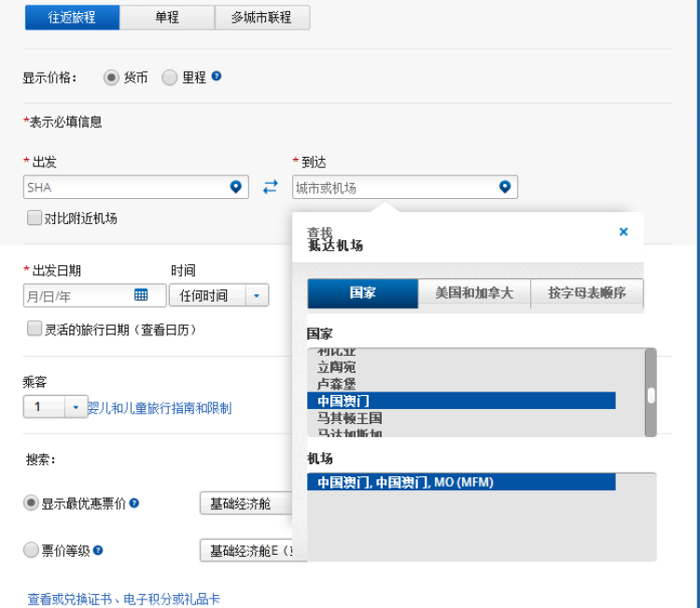Viewport: 700px width, 608px height.
Task: Switch to 按字母表顺序 tab
Action: 587,292
